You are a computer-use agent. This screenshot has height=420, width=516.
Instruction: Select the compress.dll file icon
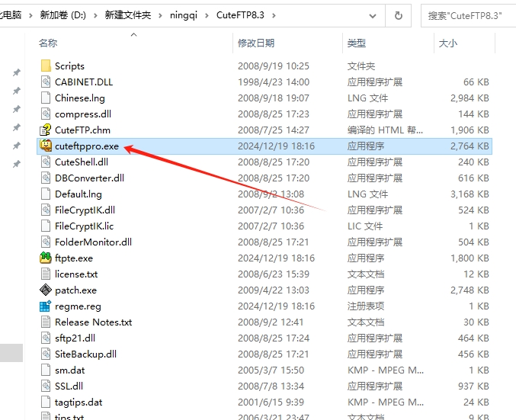pos(46,114)
